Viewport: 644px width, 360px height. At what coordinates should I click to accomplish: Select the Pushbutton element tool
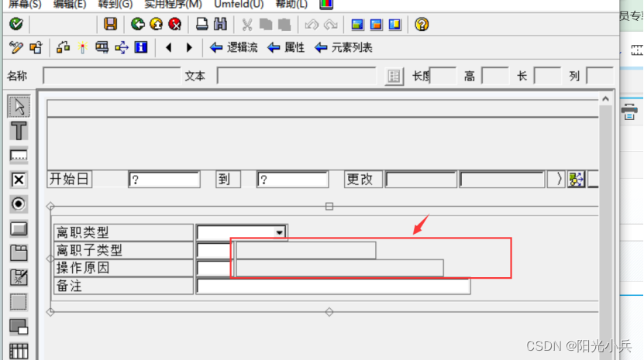coord(19,228)
